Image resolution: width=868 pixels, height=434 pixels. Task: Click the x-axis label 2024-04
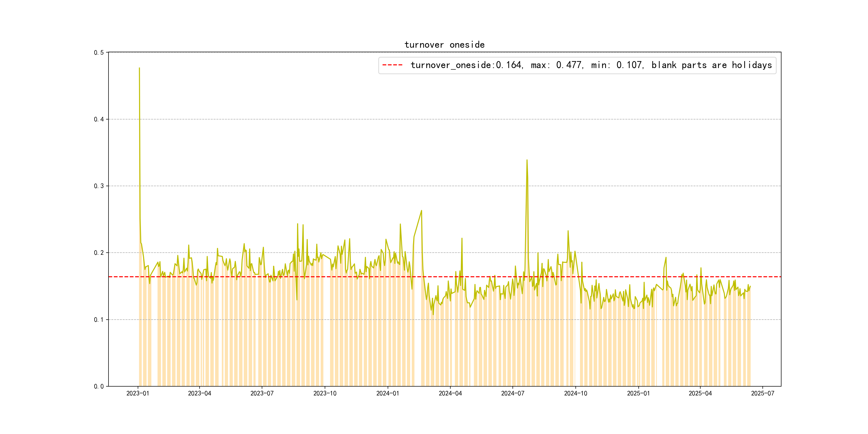pos(450,393)
